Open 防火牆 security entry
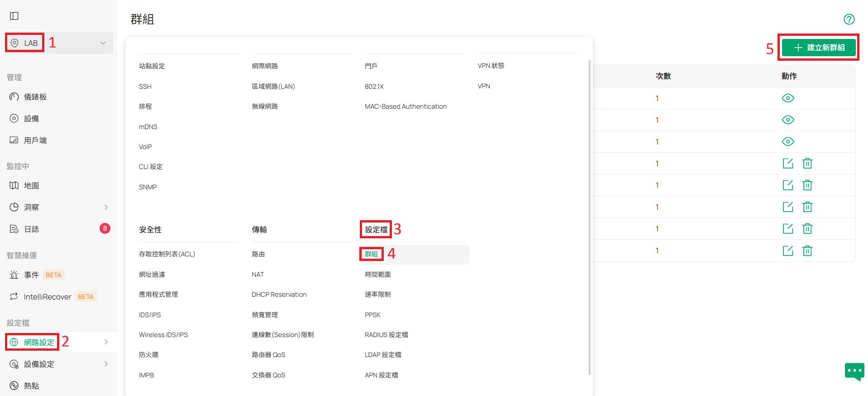The width and height of the screenshot is (868, 396). pyautogui.click(x=148, y=355)
